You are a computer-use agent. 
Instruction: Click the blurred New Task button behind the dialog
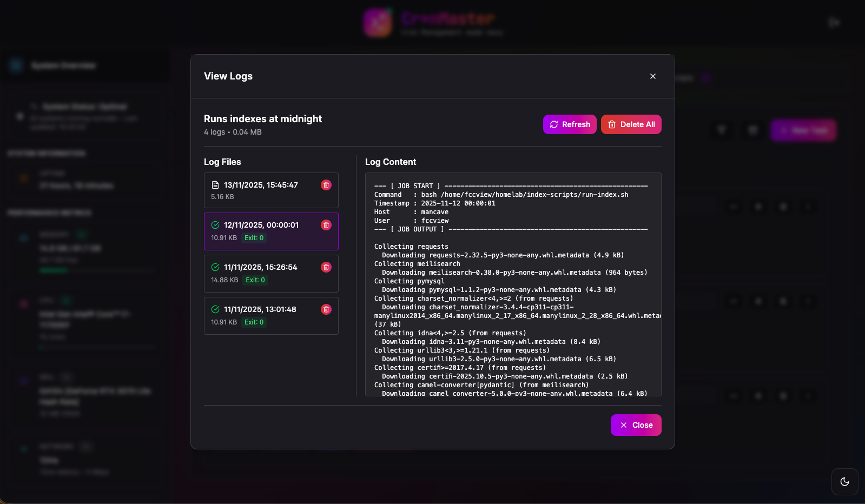(803, 130)
